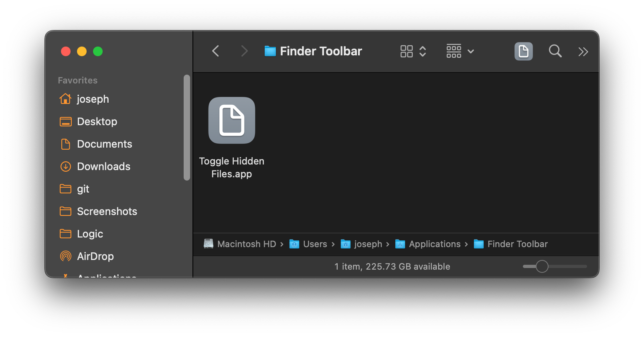Click the sidebar scrollbar
This screenshot has width=644, height=337.
(x=186, y=128)
